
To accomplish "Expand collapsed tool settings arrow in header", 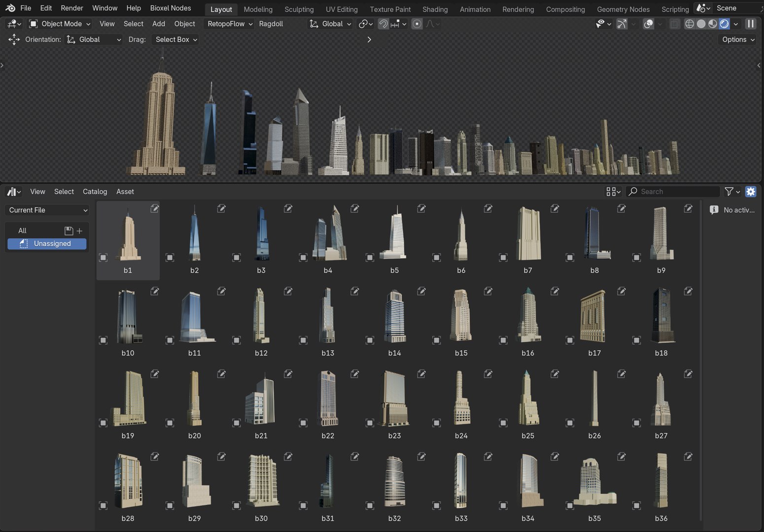I will click(x=369, y=39).
